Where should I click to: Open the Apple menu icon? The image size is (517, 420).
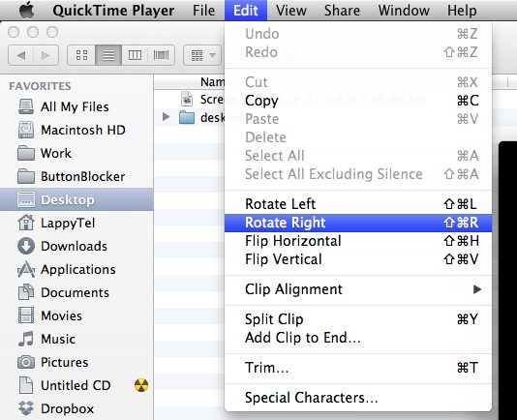pyautogui.click(x=26, y=11)
